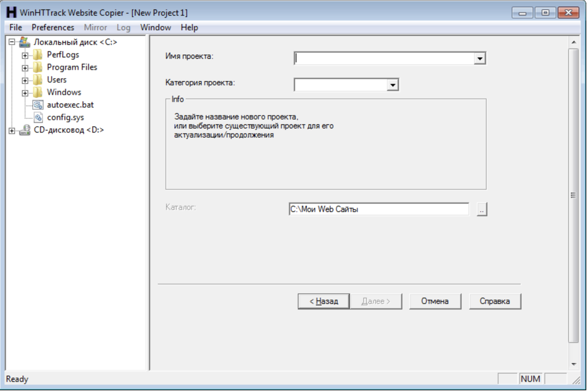Click the WinHTTrack H logo in title bar
Viewport: 588px width, 392px height.
pyautogui.click(x=11, y=13)
